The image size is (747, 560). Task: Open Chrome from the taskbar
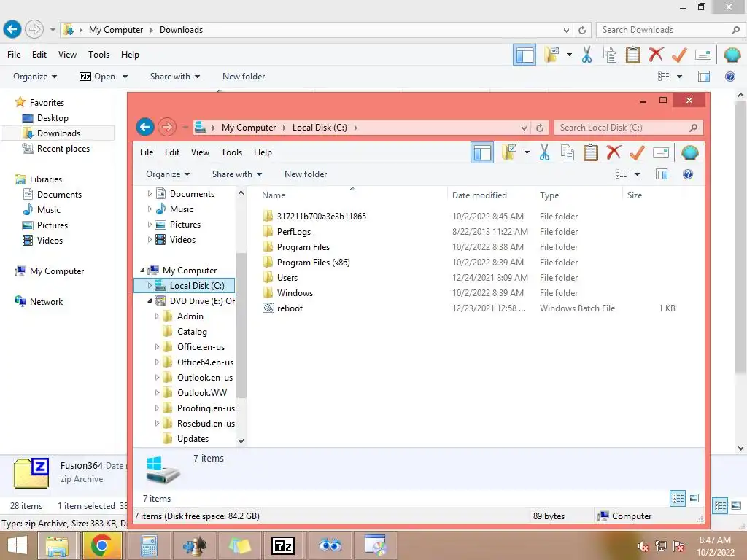[101, 545]
